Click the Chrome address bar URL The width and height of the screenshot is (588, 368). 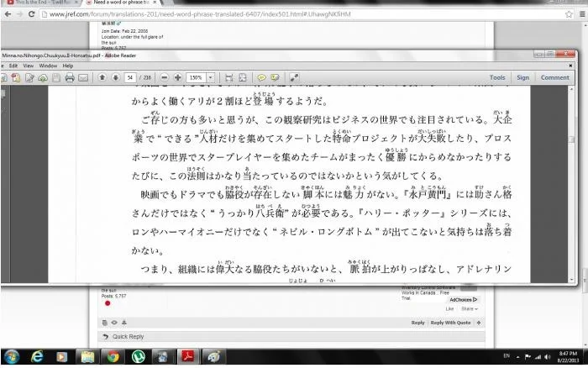tap(200, 14)
